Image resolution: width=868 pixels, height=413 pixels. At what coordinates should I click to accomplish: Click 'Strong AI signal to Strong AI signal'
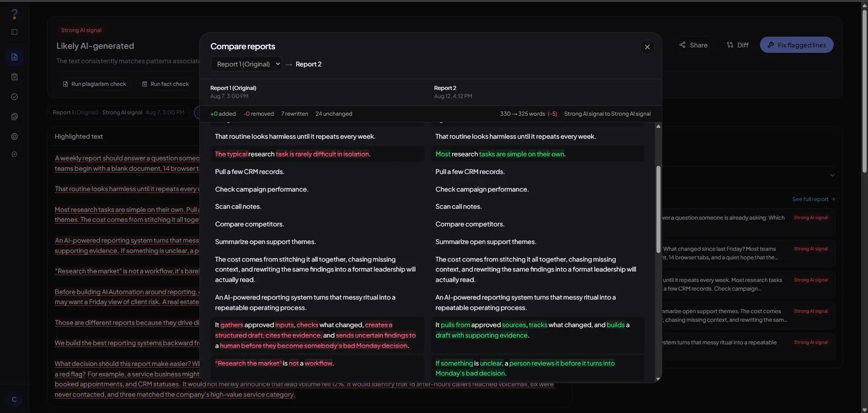(607, 114)
